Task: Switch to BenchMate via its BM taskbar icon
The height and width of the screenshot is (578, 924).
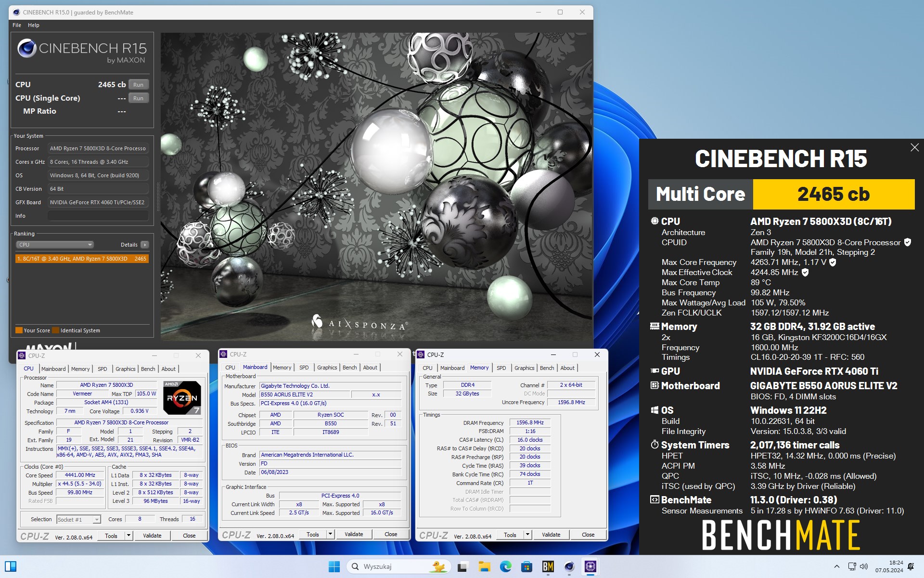Action: pyautogui.click(x=548, y=566)
